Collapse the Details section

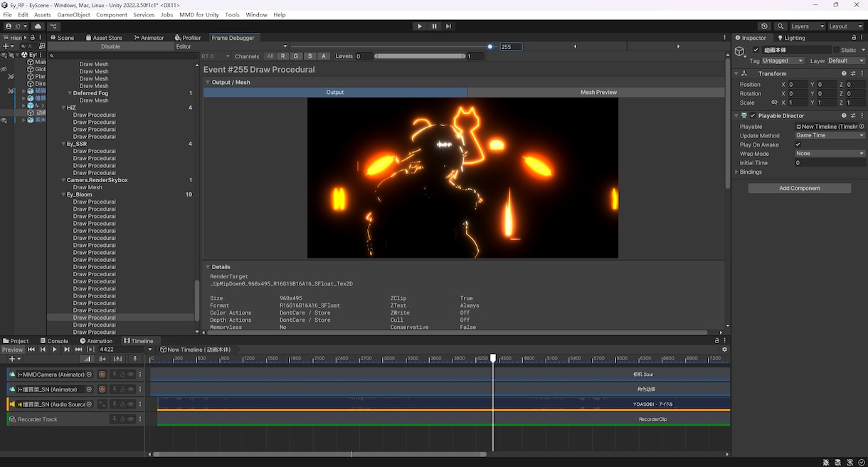(208, 267)
